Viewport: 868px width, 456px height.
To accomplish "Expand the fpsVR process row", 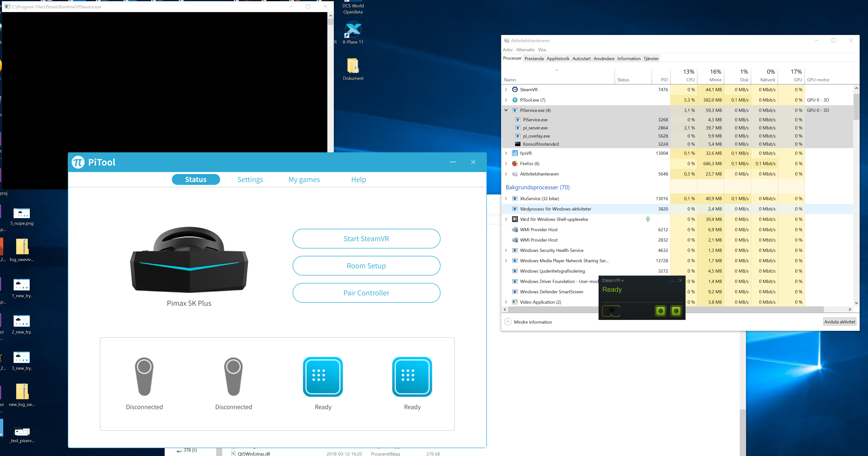I will click(506, 153).
